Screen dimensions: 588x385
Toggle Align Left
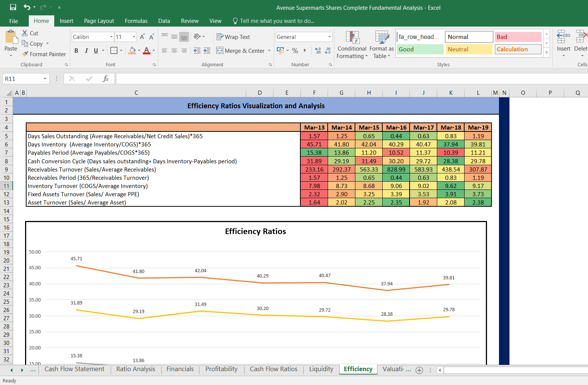click(x=165, y=51)
